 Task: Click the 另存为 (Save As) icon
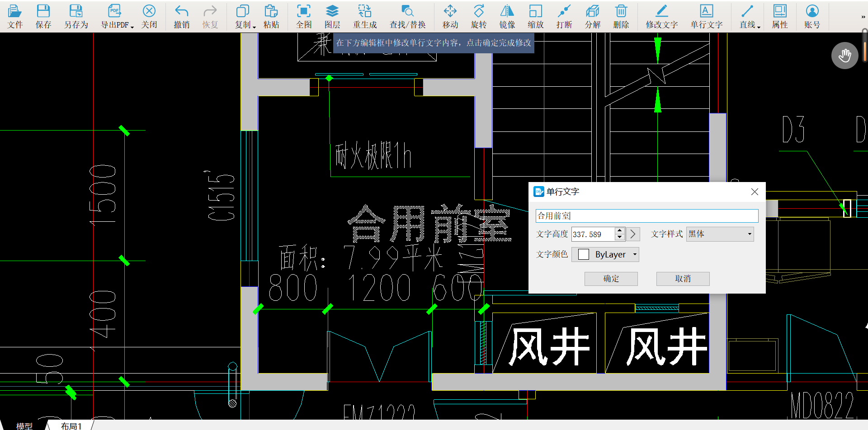tap(76, 17)
